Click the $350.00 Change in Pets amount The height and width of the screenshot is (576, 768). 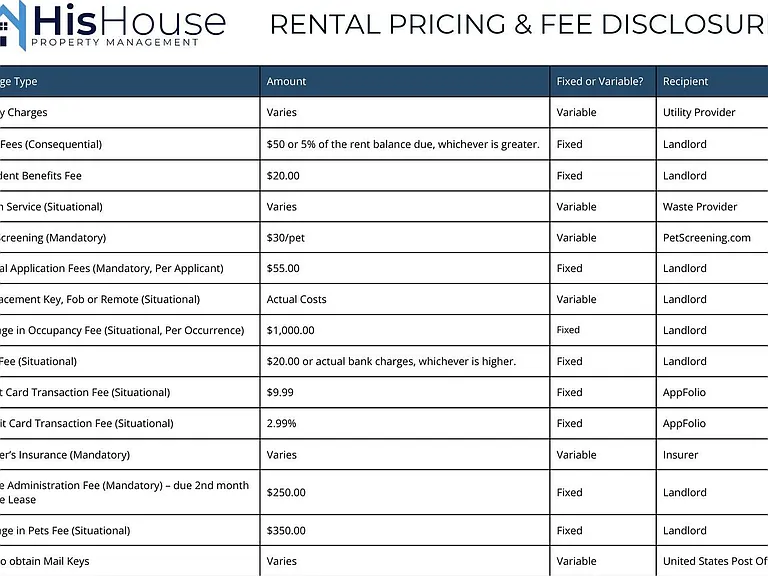[286, 530]
